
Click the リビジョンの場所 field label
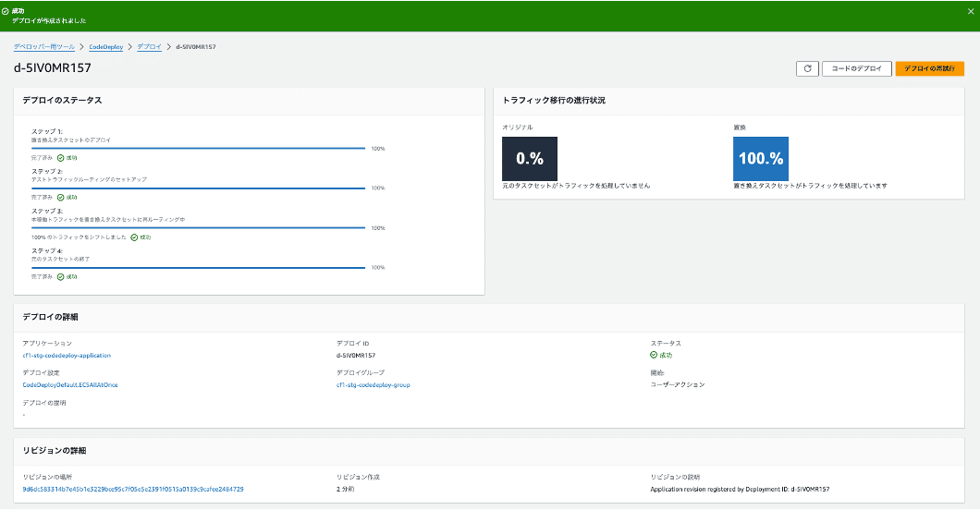point(47,477)
